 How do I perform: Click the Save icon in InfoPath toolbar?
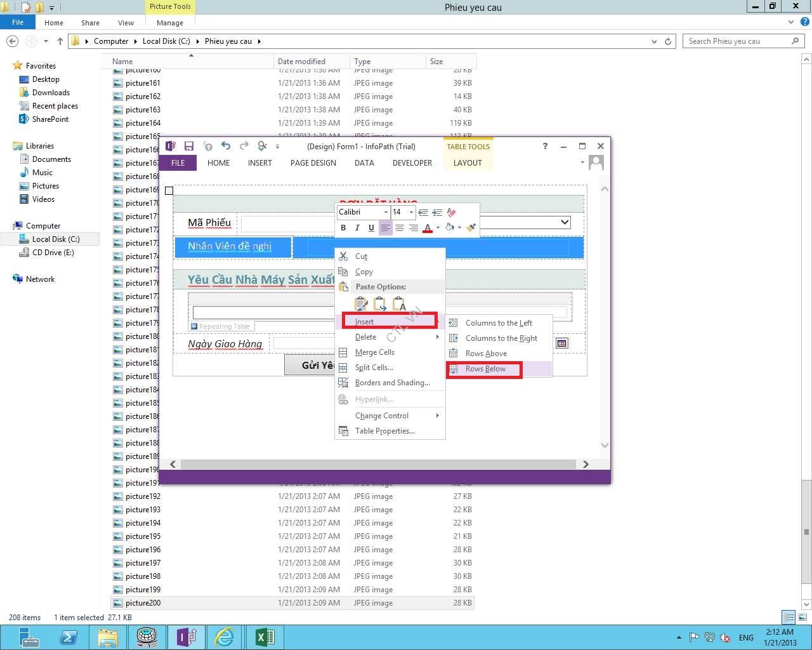188,146
